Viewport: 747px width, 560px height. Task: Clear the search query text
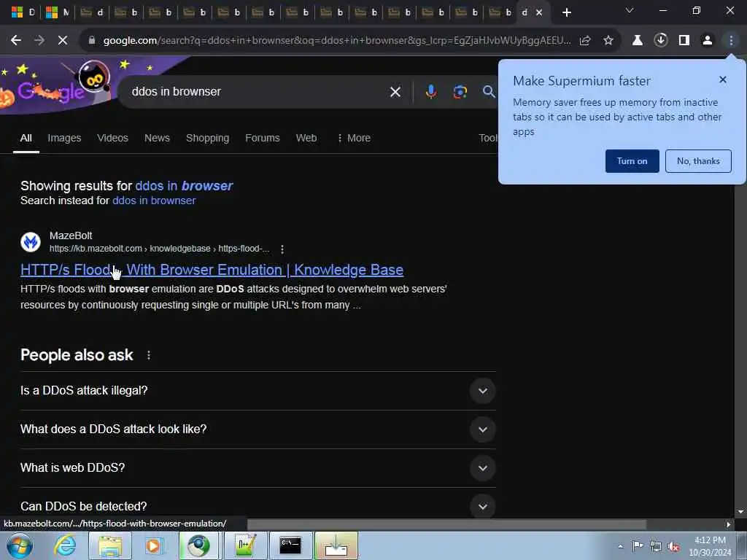[395, 91]
